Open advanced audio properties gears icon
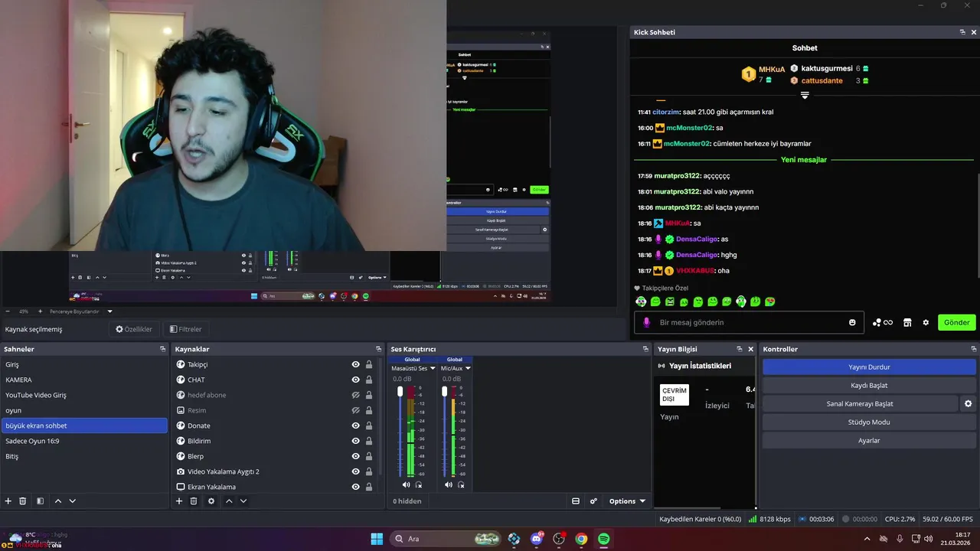The image size is (980, 551). click(x=593, y=501)
